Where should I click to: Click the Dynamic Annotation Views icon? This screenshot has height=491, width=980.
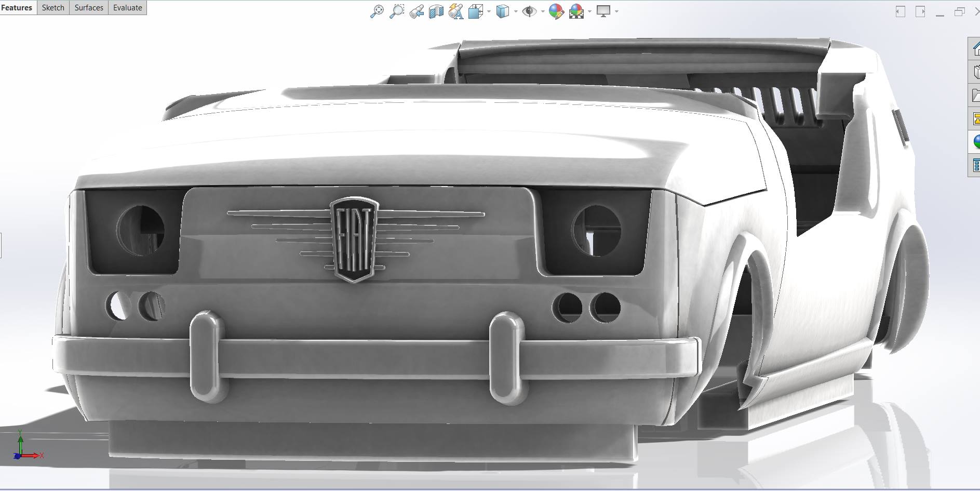[x=456, y=11]
